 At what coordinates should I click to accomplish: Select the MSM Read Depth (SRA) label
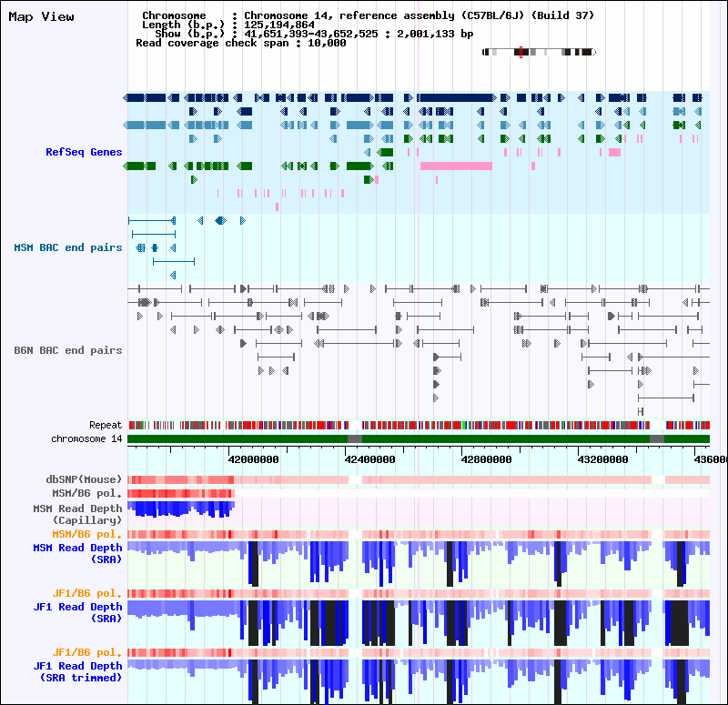[77, 553]
